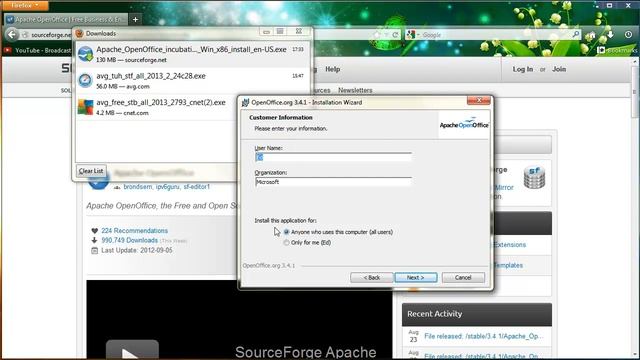Click the download arrow icon beside Downloads count
This screenshot has width=640, height=360.
click(x=94, y=240)
